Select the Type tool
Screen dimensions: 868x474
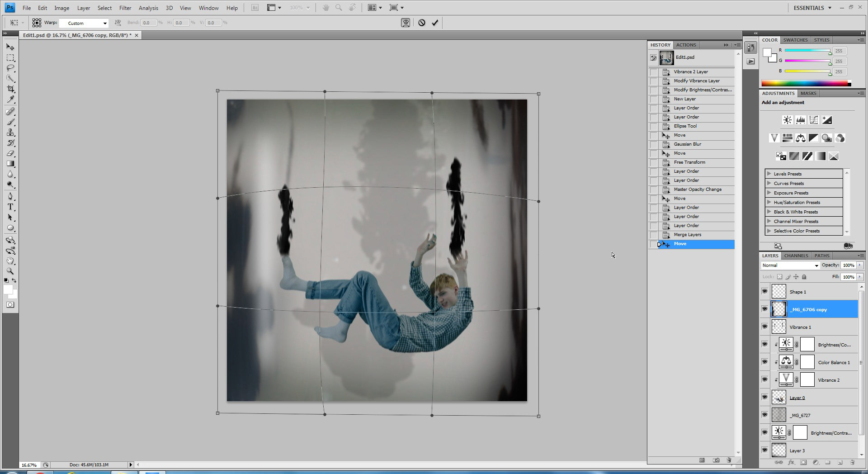[x=10, y=207]
